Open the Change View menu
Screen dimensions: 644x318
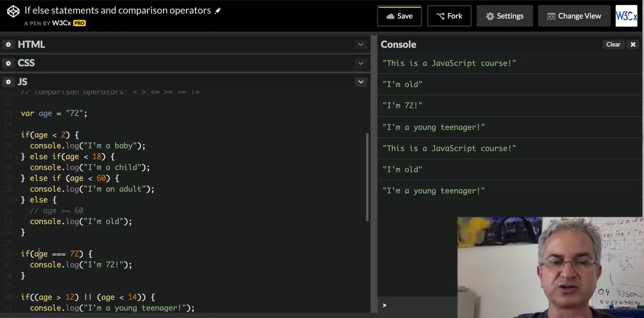point(574,16)
